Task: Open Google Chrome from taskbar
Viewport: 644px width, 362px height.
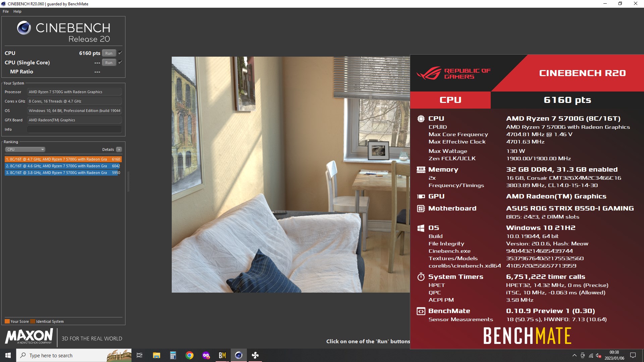Action: 190,355
